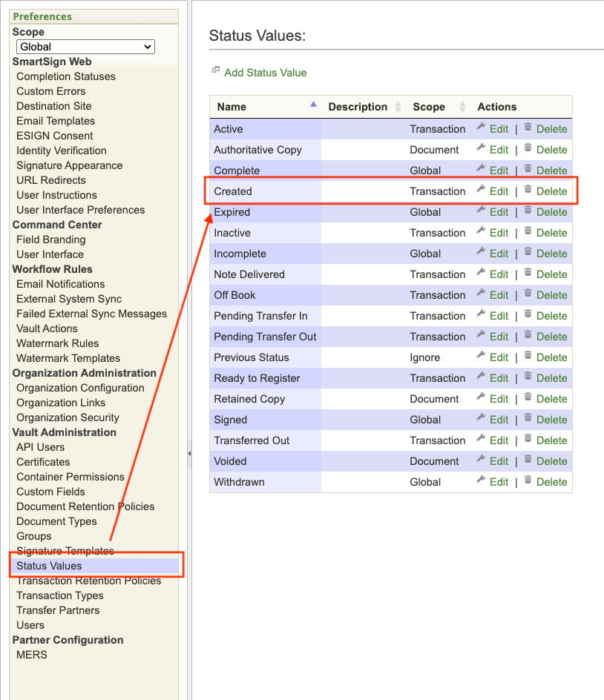Delete the Previous Status value
The height and width of the screenshot is (700, 604).
(x=552, y=357)
